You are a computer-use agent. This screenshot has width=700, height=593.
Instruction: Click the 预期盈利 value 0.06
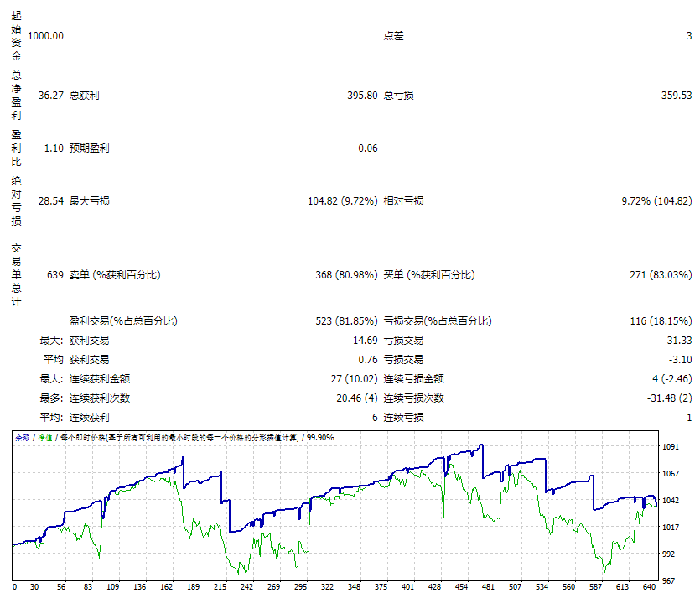click(368, 148)
